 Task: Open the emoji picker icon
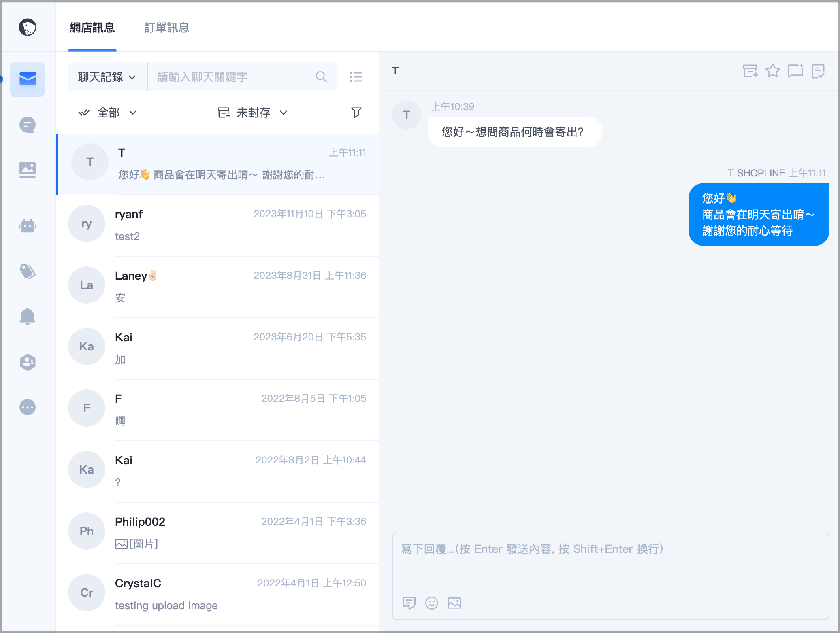[432, 603]
